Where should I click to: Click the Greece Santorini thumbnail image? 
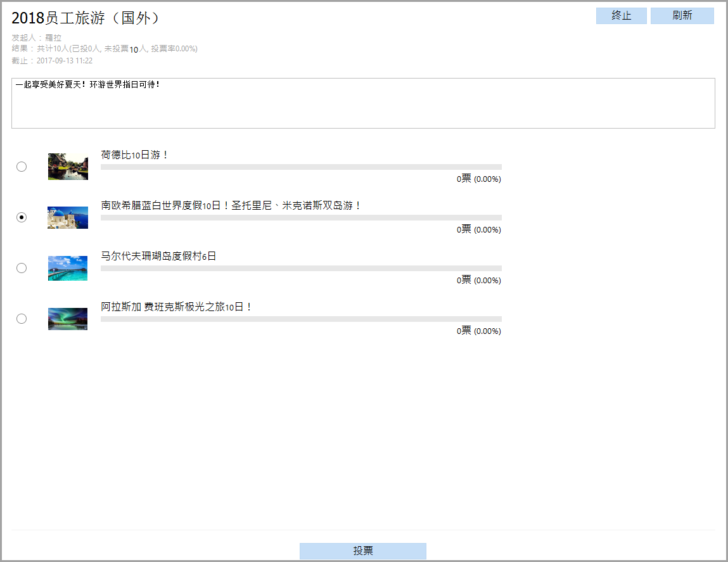tap(68, 217)
